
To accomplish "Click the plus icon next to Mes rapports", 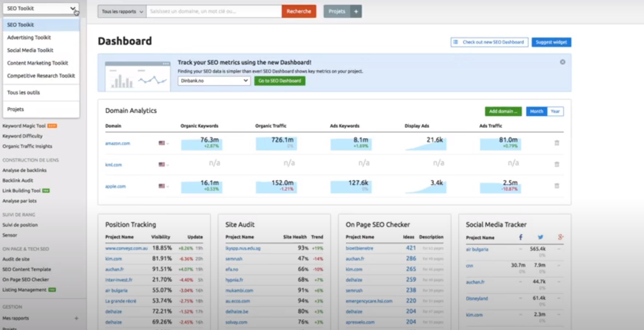I will pos(76,318).
